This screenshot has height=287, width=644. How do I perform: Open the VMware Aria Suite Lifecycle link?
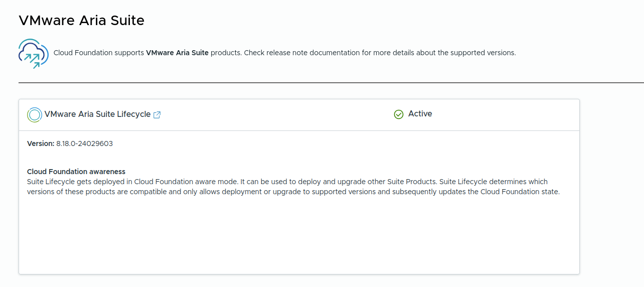pyautogui.click(x=97, y=114)
